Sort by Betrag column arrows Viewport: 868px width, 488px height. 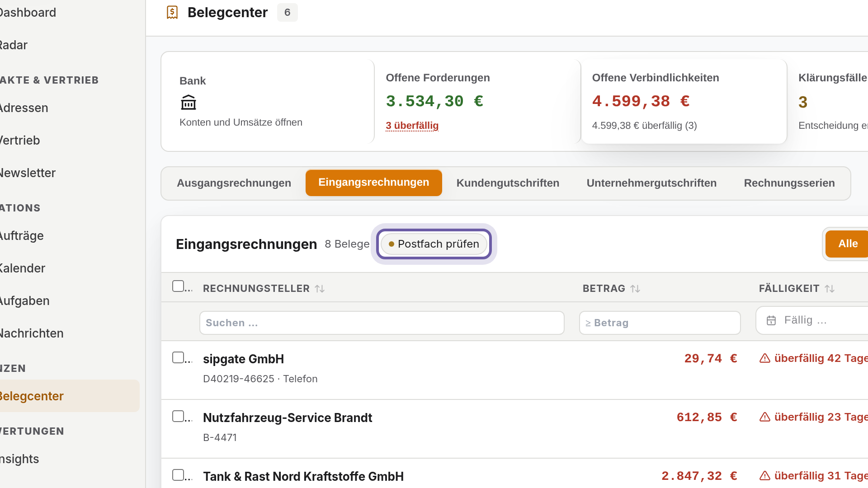tap(635, 288)
